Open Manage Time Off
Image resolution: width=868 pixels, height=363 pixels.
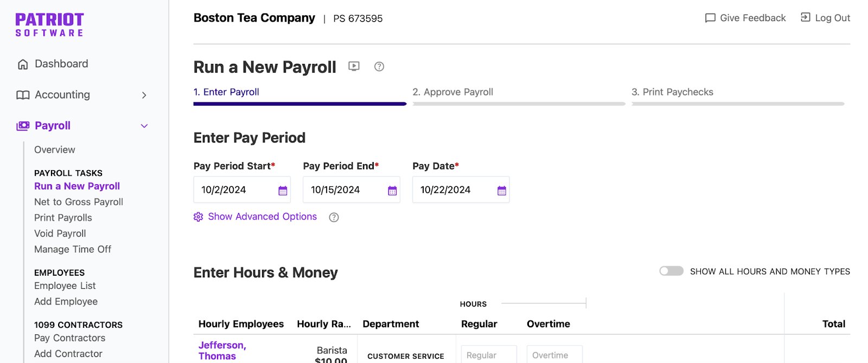pyautogui.click(x=73, y=249)
